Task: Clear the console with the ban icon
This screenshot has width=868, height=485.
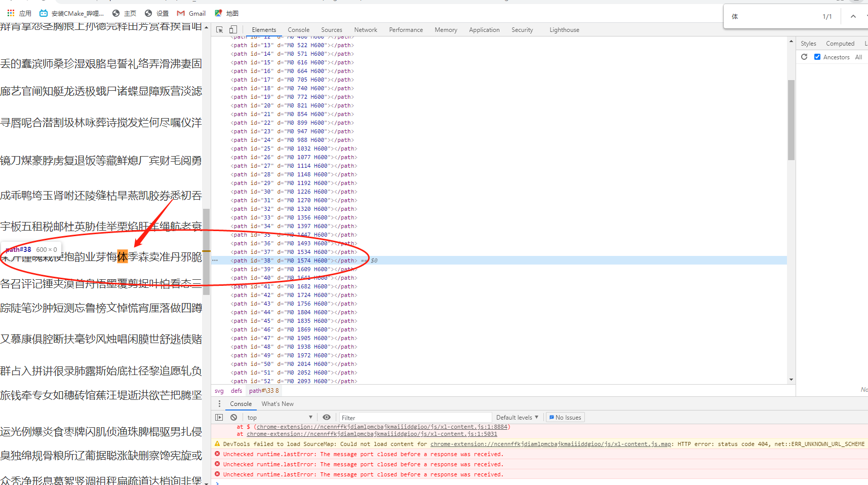Action: [233, 418]
